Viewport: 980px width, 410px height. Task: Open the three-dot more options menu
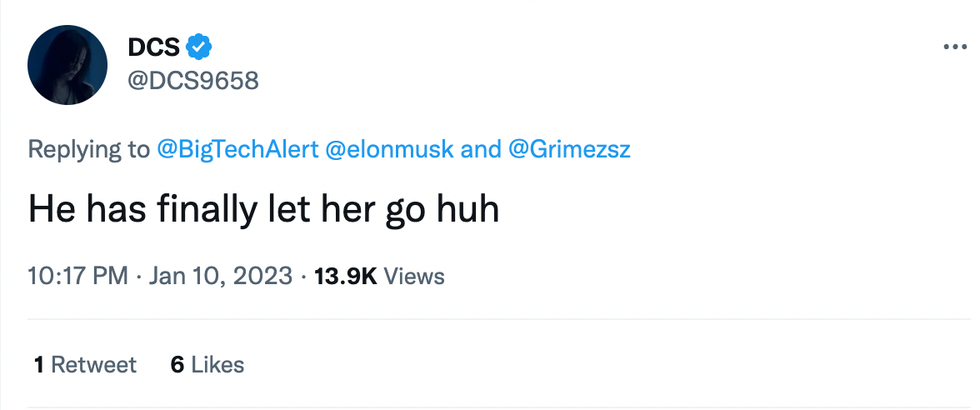tap(956, 47)
